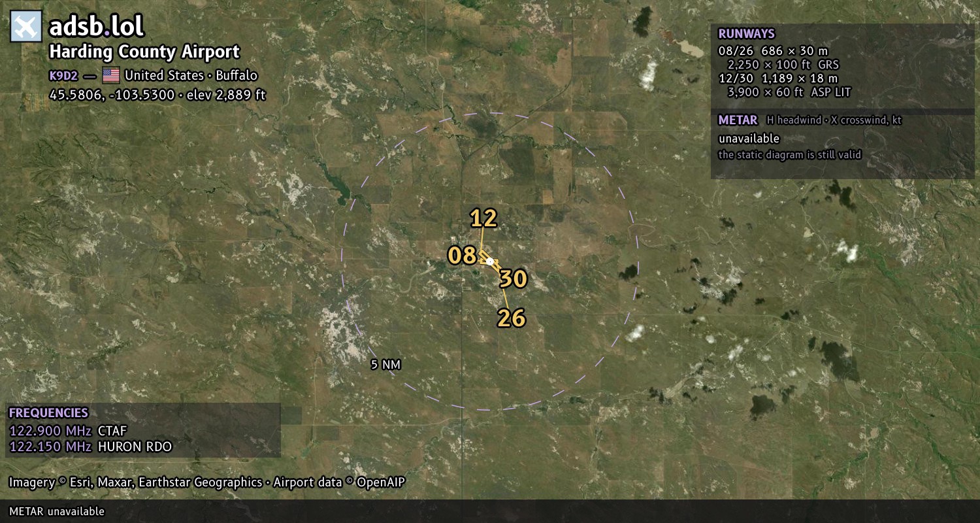Click the METAR unavailable value in the panel
The image size is (980, 523).
pos(749,139)
